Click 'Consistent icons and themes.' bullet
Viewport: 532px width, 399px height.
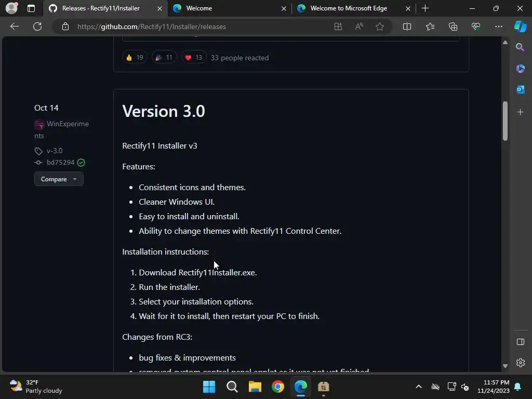point(192,187)
